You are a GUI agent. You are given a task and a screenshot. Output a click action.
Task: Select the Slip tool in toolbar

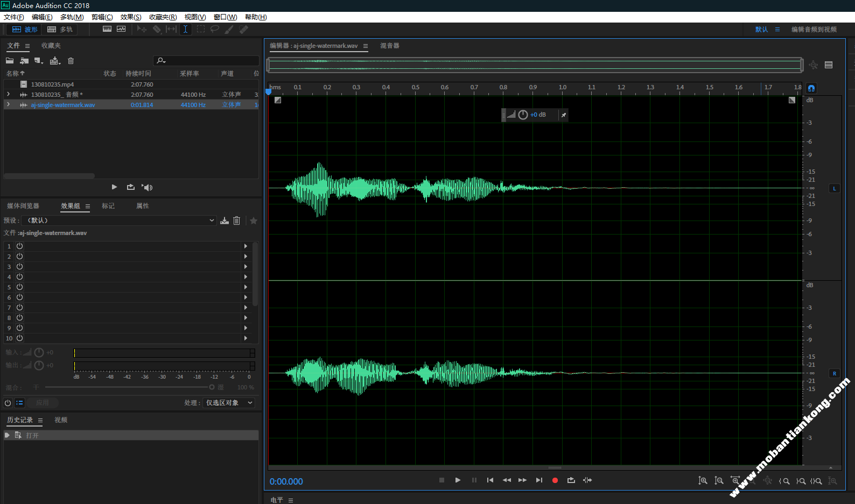coord(171,29)
